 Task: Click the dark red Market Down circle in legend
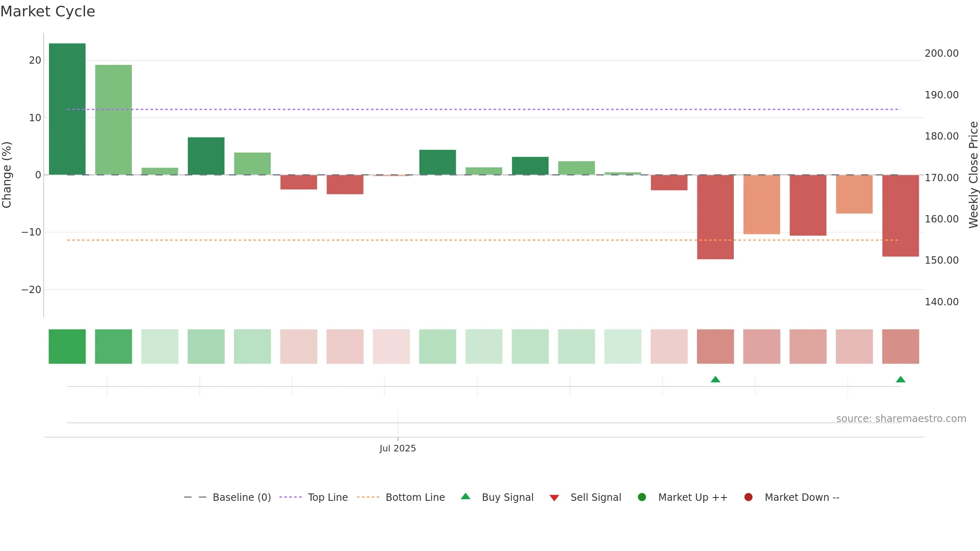click(748, 497)
